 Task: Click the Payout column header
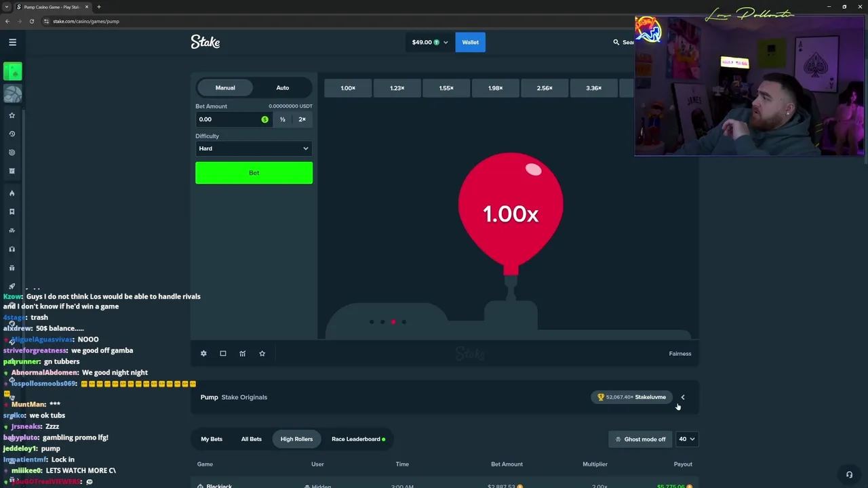[682, 464]
